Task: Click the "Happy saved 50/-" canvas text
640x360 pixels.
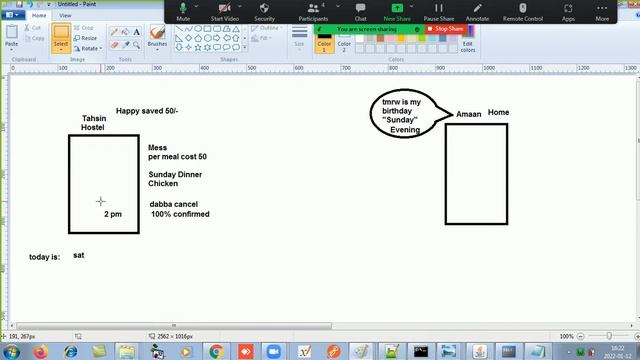Action: [x=147, y=111]
